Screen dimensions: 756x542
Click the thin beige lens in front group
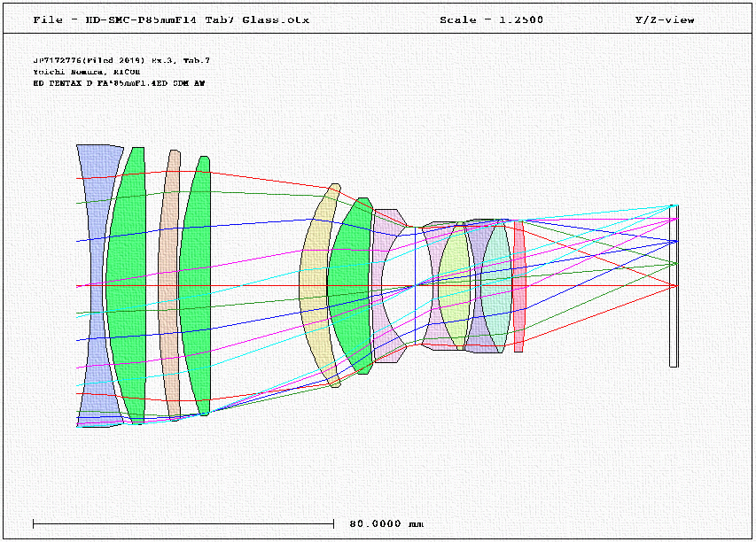coord(169,284)
